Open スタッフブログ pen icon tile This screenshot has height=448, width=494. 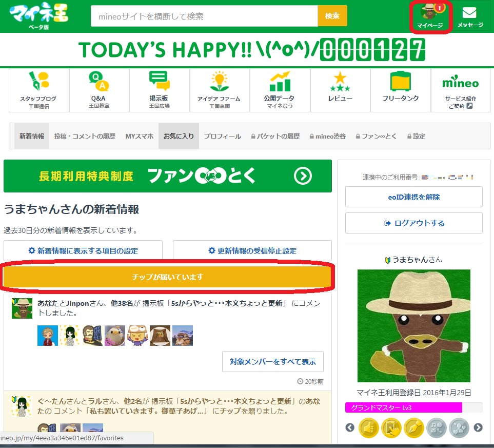(39, 90)
